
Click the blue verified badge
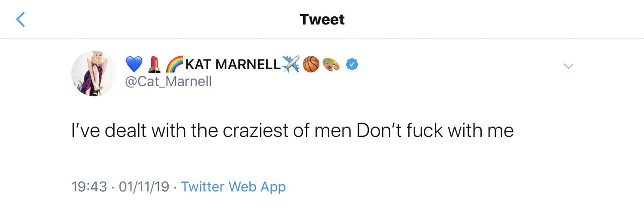pyautogui.click(x=352, y=65)
